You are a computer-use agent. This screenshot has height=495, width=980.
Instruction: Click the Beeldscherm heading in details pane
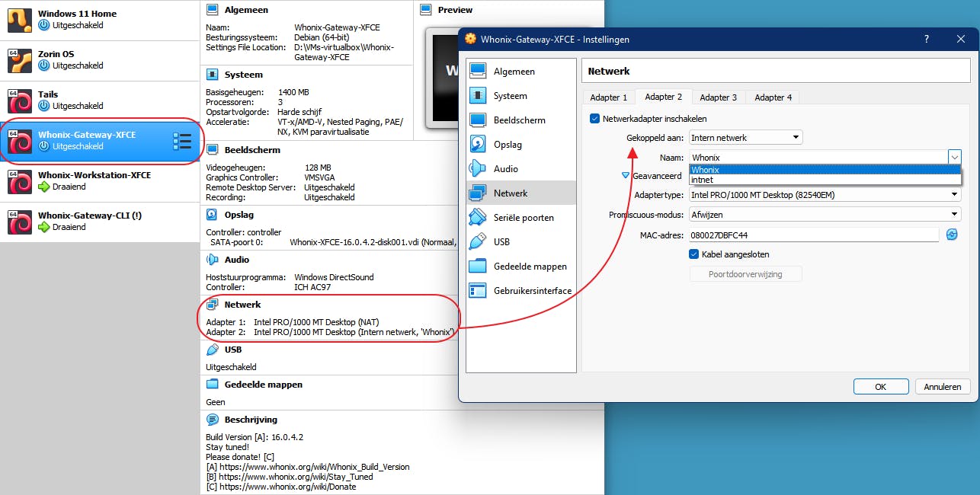(252, 150)
